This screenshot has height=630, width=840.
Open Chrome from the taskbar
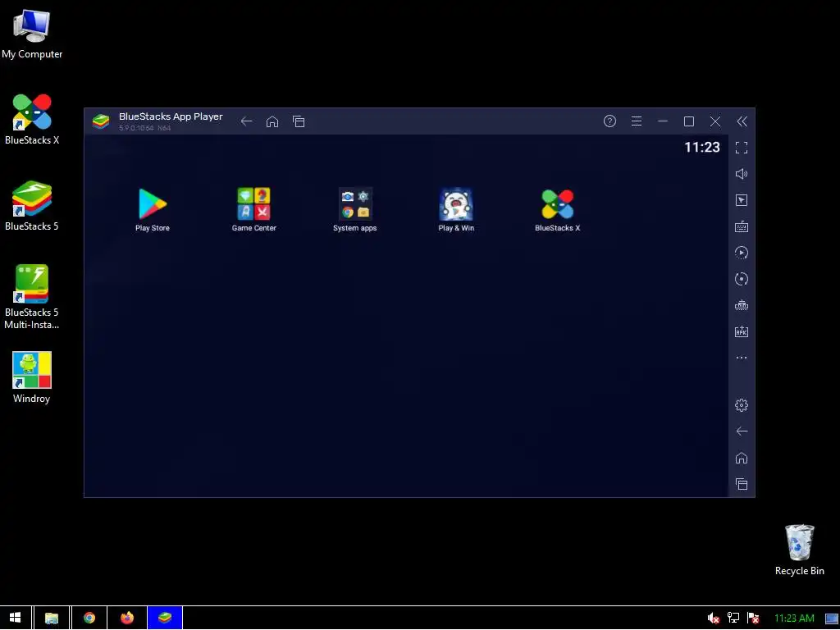click(x=89, y=618)
